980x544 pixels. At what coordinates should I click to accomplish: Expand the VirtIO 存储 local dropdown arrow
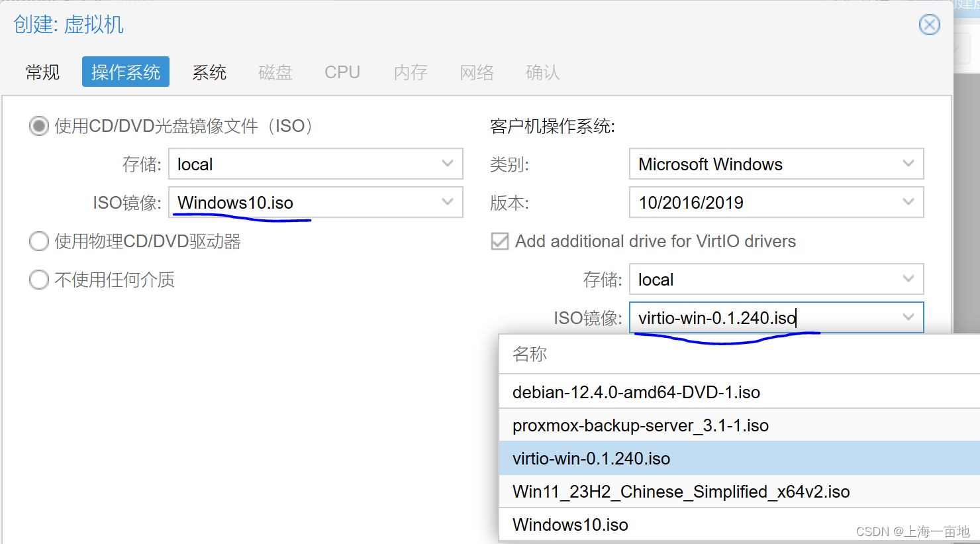[908, 279]
